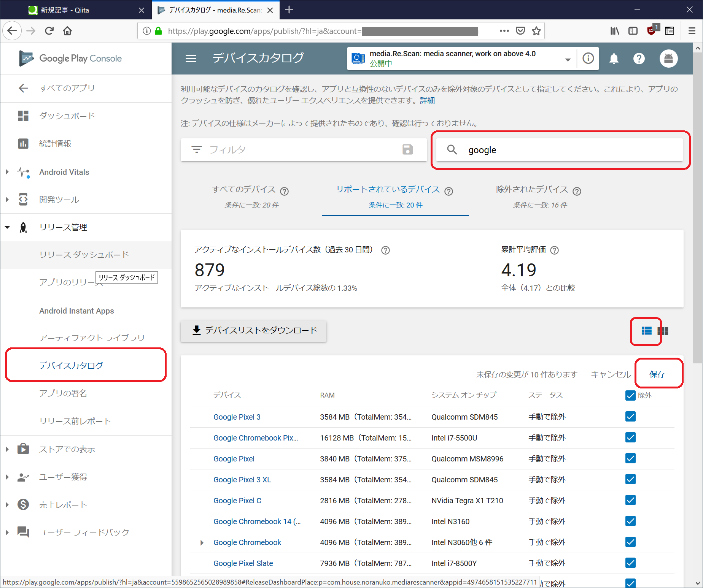Switch to list view layout
703x588 pixels.
click(x=646, y=331)
